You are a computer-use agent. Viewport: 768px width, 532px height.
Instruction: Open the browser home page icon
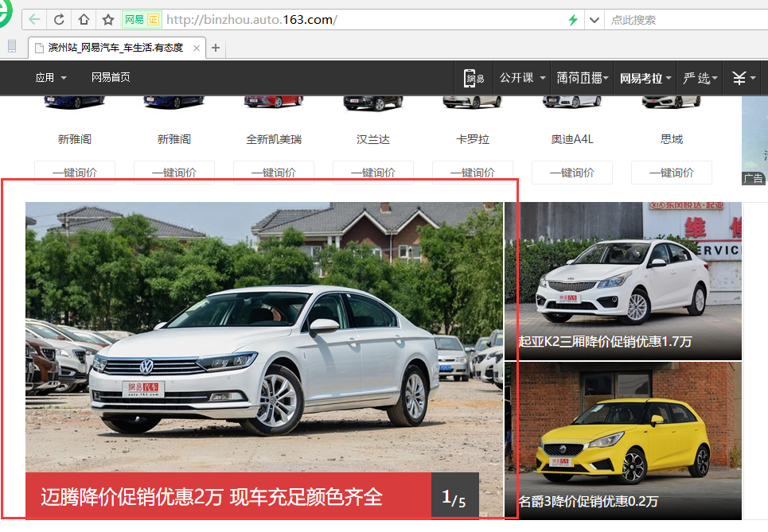84,20
